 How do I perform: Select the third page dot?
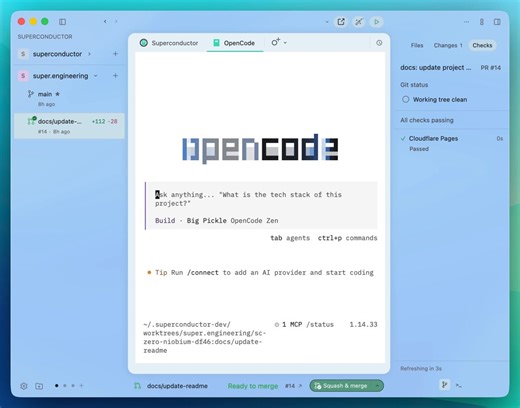pos(73,386)
